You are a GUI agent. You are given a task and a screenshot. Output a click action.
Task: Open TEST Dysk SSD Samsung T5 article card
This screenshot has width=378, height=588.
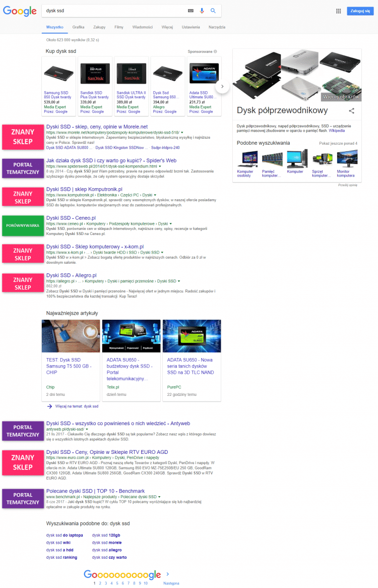click(71, 361)
